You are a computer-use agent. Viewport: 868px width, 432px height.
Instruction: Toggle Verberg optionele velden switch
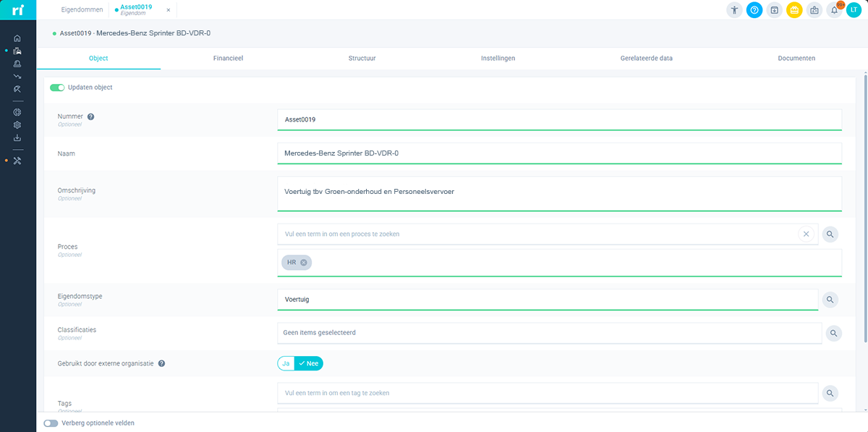point(51,423)
